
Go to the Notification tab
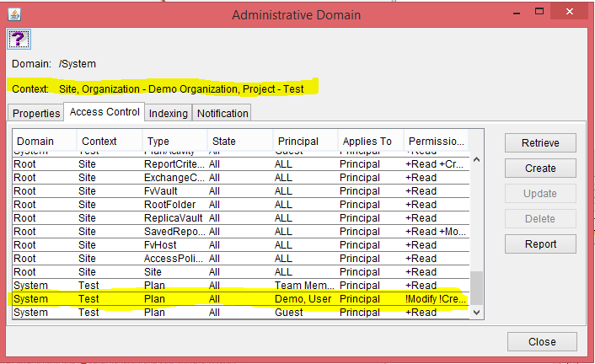(222, 113)
